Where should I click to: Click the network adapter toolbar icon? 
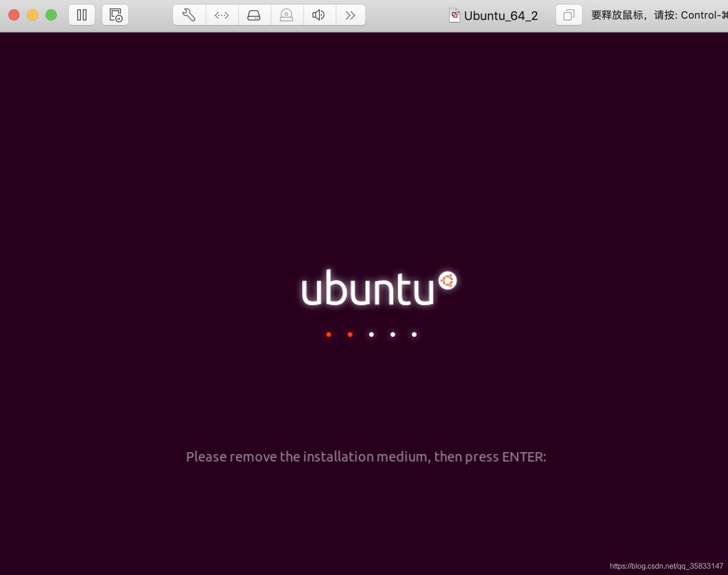(x=222, y=15)
